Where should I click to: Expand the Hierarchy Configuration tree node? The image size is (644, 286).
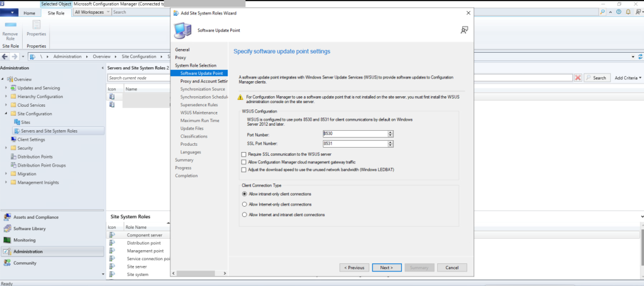click(x=6, y=97)
